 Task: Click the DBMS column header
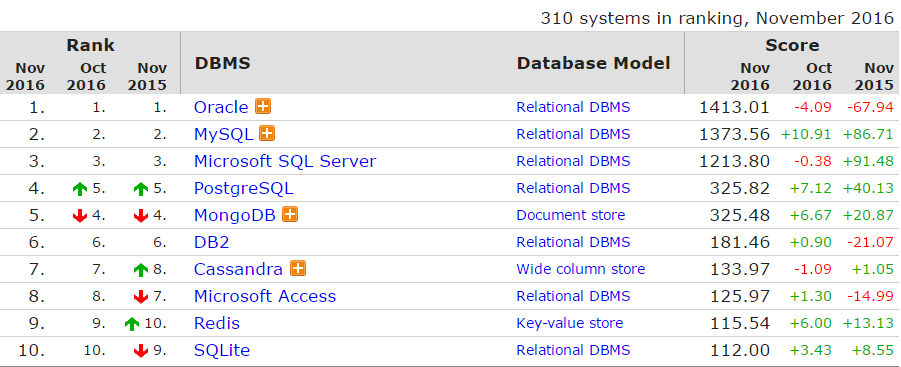coord(222,63)
